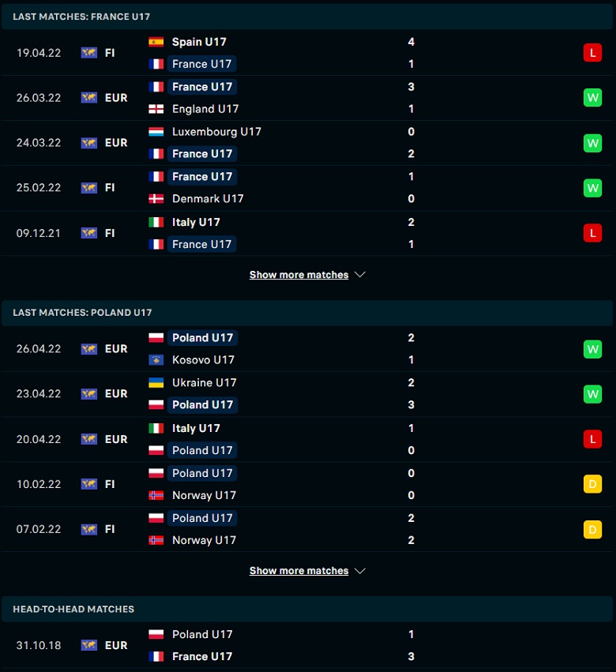Open the Italy U17 team link on 09.12.21
The height and width of the screenshot is (672, 616).
tap(196, 222)
